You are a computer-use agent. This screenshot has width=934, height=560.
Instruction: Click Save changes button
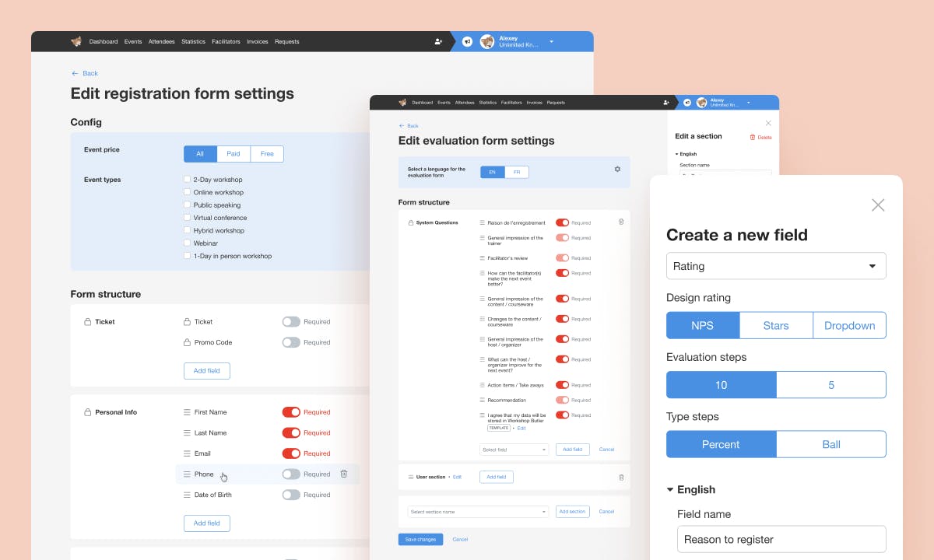click(420, 540)
